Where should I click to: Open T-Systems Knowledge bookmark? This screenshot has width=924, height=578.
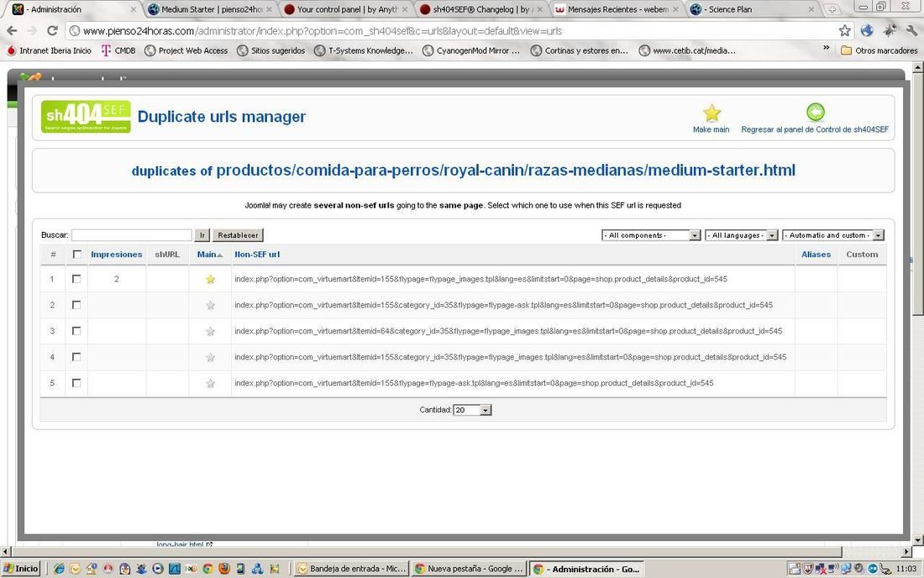point(364,50)
